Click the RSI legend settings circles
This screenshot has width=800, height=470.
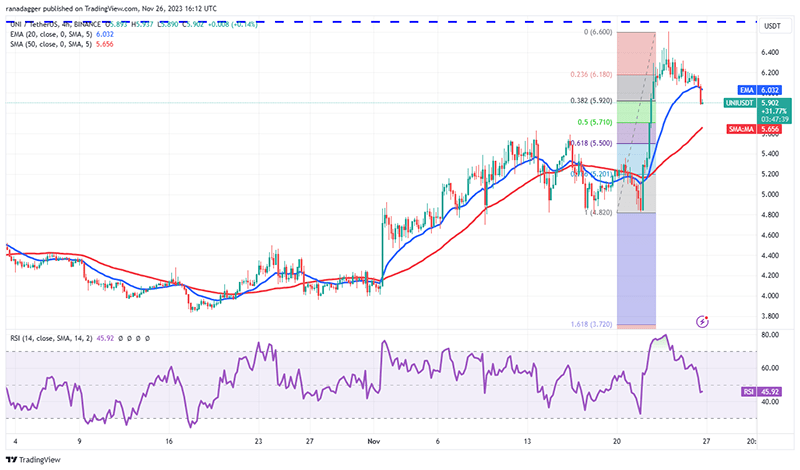[133, 340]
